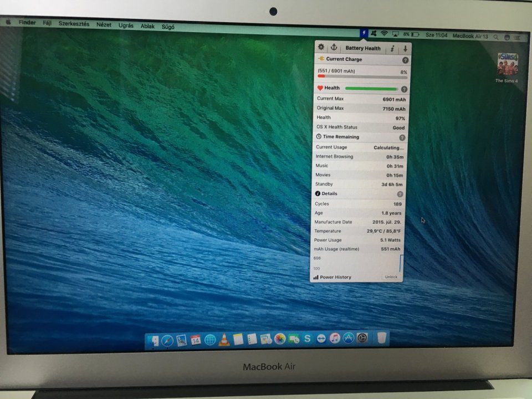532x399 pixels.
Task: Click the Movies 0h 15m row
Action: [359, 175]
